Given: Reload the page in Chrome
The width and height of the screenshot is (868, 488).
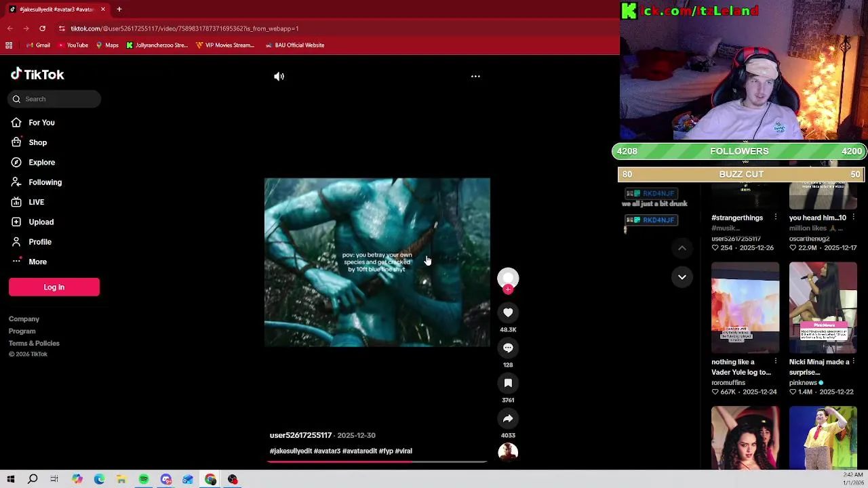Looking at the screenshot, I should coord(42,28).
